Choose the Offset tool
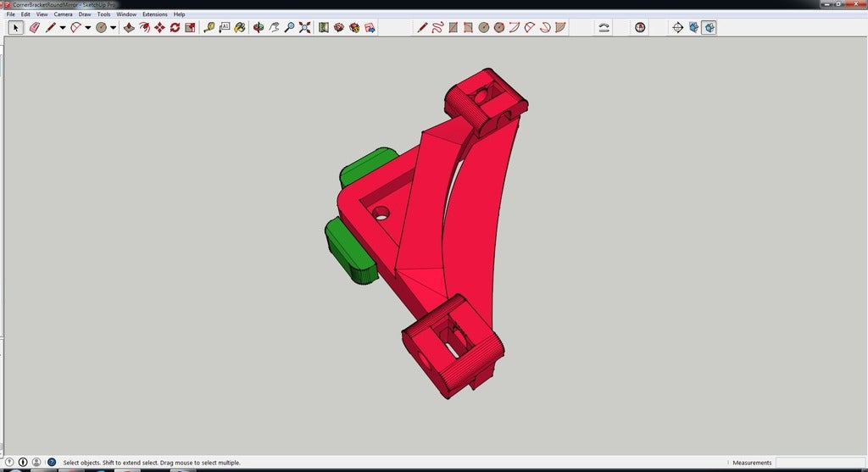Image resolution: width=868 pixels, height=472 pixels. pos(144,27)
